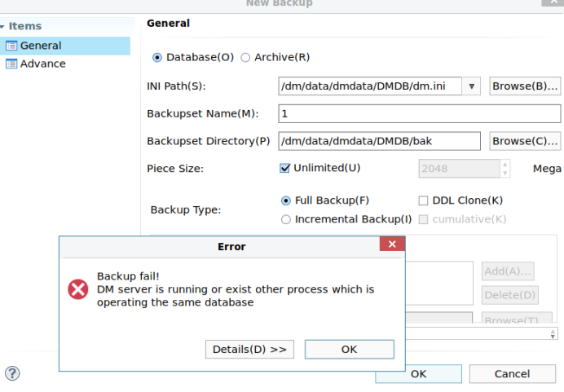Close the Error dialog with the X button

pos(392,244)
